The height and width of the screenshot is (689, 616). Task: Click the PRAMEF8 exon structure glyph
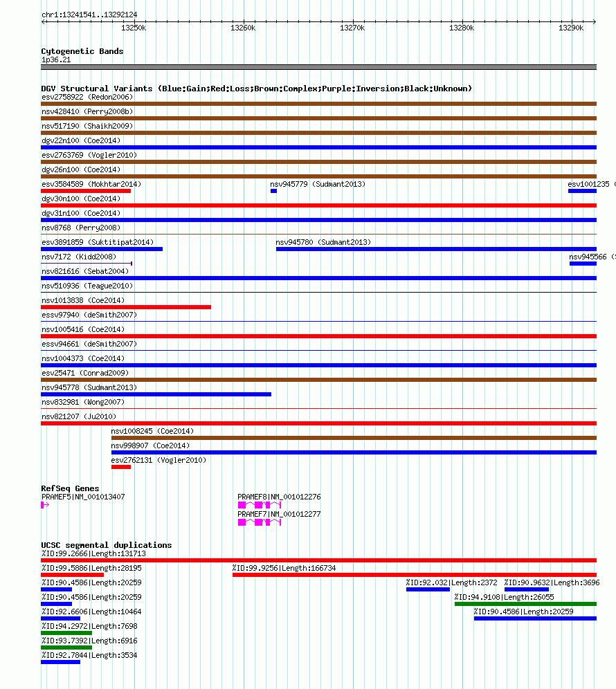pos(260,505)
